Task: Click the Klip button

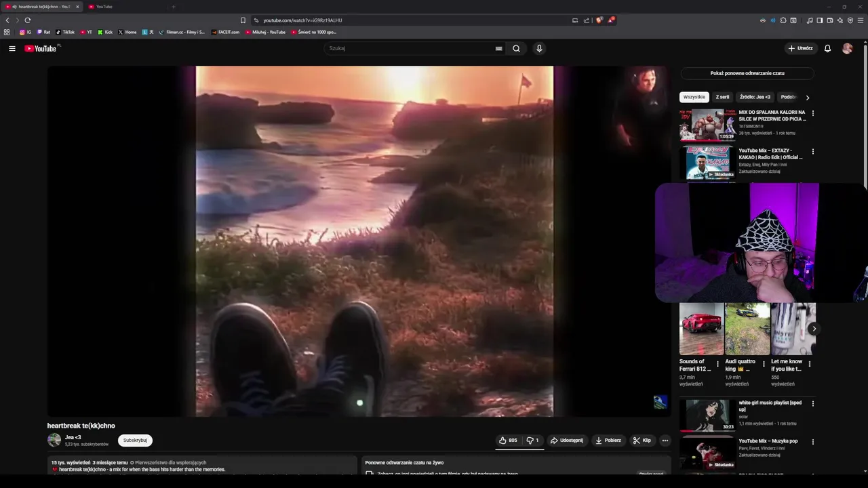Action: click(642, 441)
